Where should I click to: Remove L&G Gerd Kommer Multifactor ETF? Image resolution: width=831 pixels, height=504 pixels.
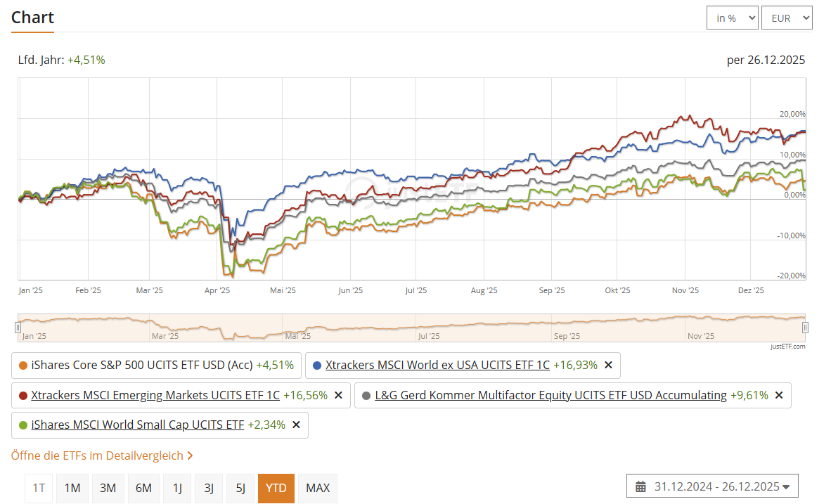click(x=779, y=395)
